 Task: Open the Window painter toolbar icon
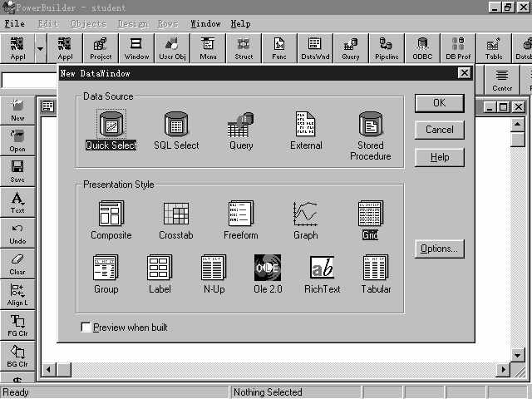(136, 48)
